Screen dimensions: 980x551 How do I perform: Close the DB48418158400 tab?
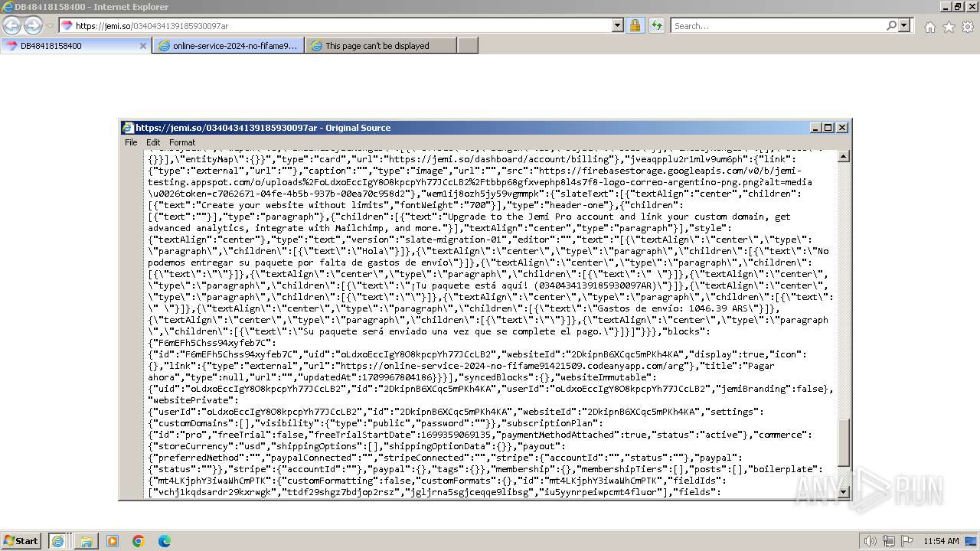click(142, 45)
